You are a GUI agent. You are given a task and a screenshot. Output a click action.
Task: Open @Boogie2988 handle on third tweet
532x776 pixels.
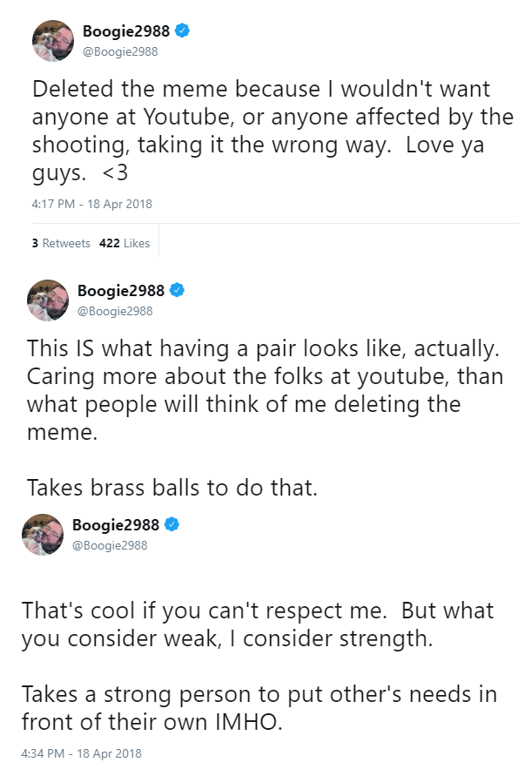coord(110,545)
